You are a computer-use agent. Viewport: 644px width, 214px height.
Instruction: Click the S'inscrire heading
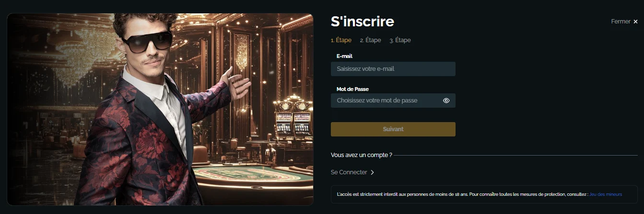click(363, 22)
